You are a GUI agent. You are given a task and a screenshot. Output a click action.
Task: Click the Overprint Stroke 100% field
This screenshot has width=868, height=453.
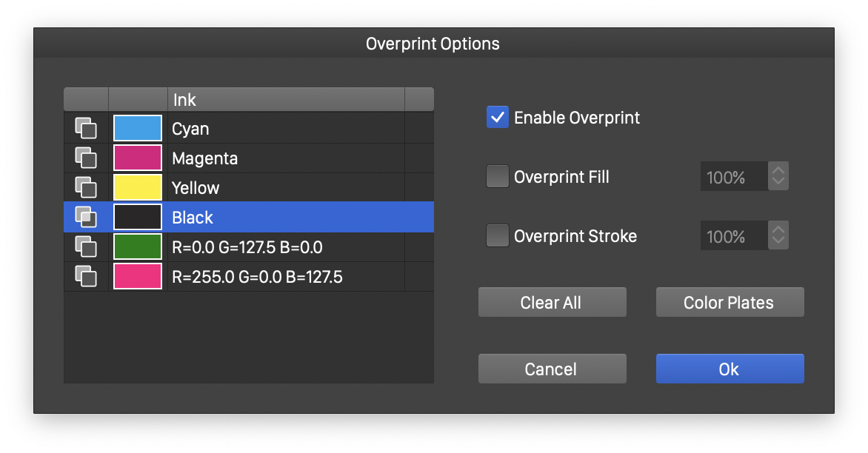(x=734, y=236)
